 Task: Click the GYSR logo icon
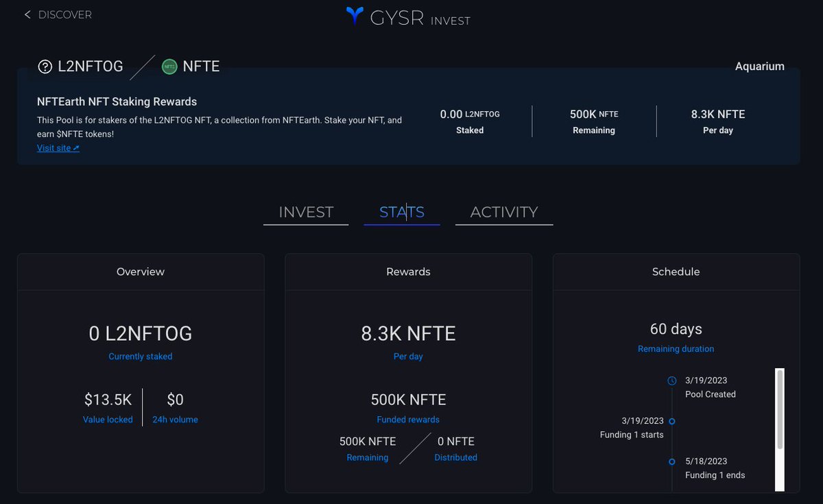[x=355, y=16]
